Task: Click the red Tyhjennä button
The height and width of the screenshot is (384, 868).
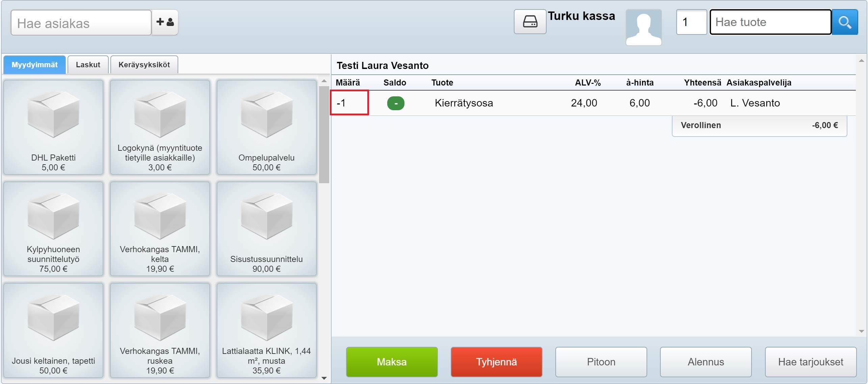Action: [496, 362]
